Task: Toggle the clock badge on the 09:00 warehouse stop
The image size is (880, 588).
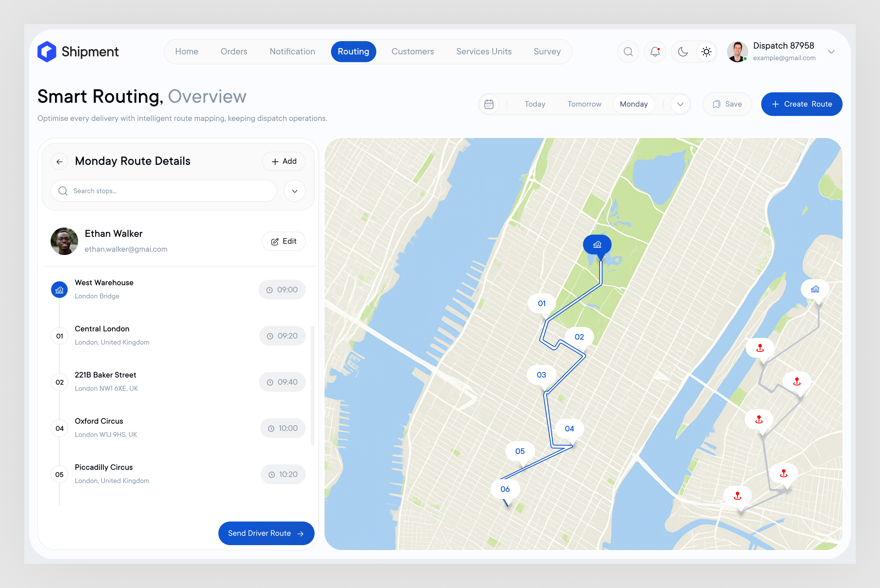Action: point(282,289)
